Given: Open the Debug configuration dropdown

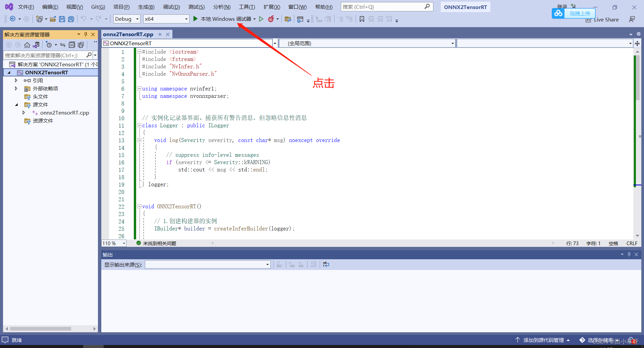Looking at the screenshot, I should pos(127,19).
